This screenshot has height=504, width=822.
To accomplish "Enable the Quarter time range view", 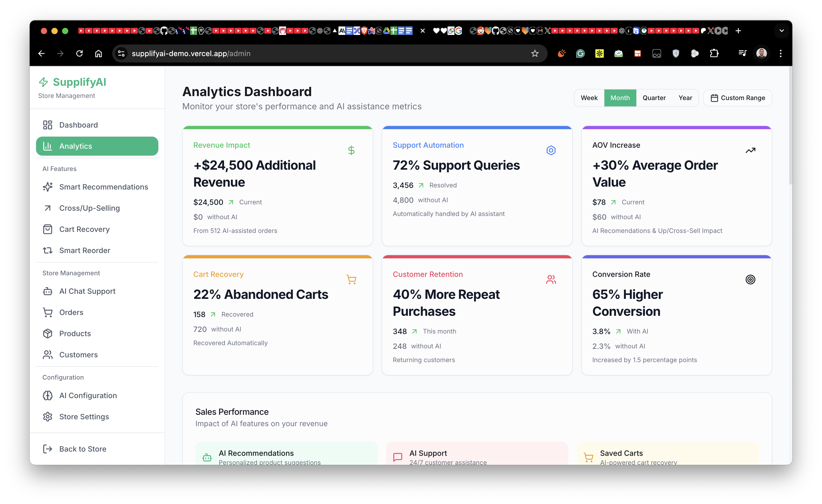I will [x=654, y=98].
